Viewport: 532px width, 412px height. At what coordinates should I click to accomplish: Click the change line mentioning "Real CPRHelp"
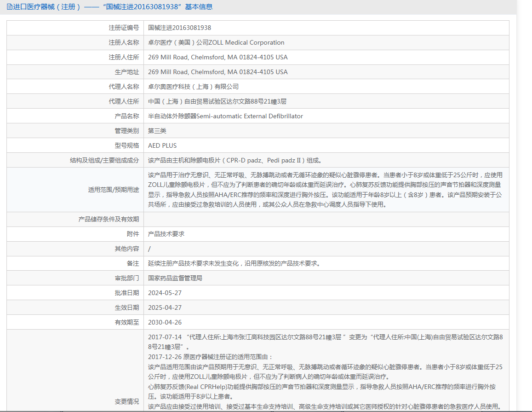[322, 392]
